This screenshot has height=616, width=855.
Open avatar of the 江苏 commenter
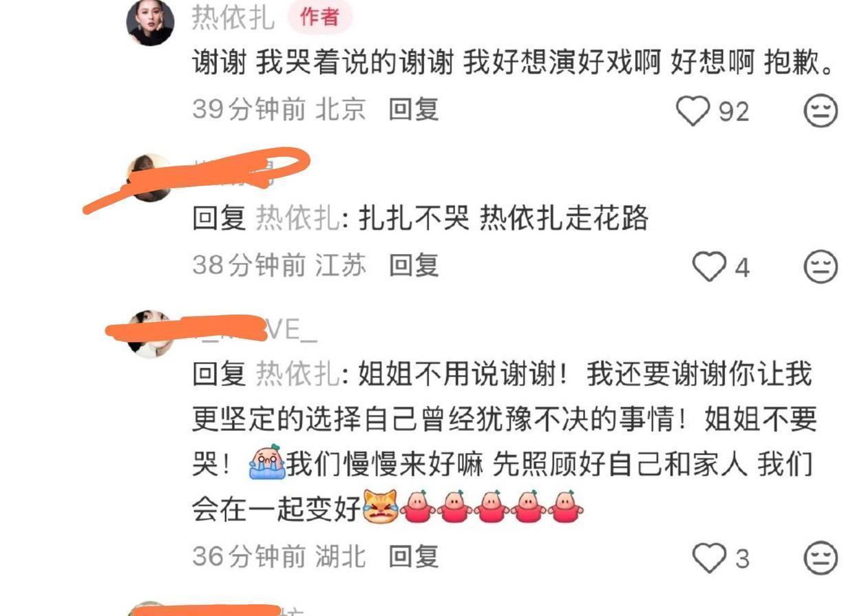(150, 178)
